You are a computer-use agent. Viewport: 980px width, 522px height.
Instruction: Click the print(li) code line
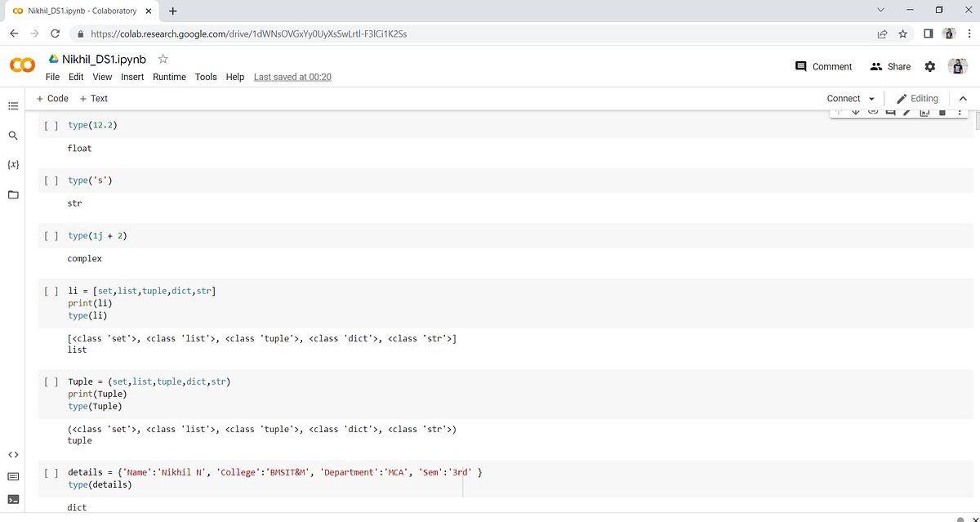pos(90,303)
